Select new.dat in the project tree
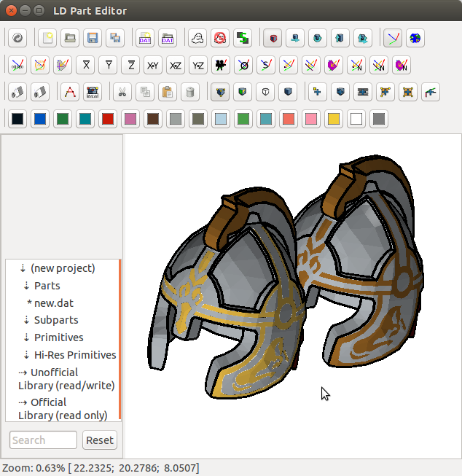Image resolution: width=462 pixels, height=476 pixels. point(53,303)
